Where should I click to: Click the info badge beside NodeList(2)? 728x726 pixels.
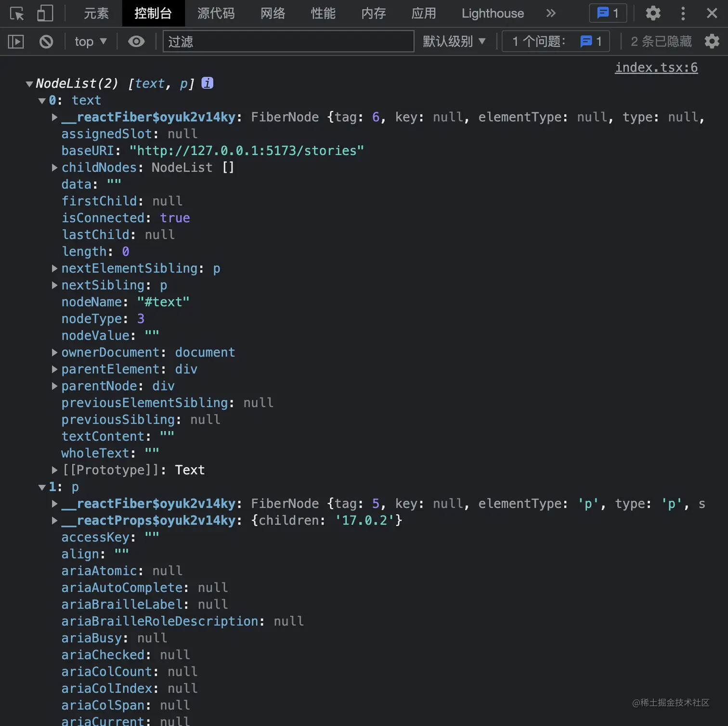(x=207, y=83)
